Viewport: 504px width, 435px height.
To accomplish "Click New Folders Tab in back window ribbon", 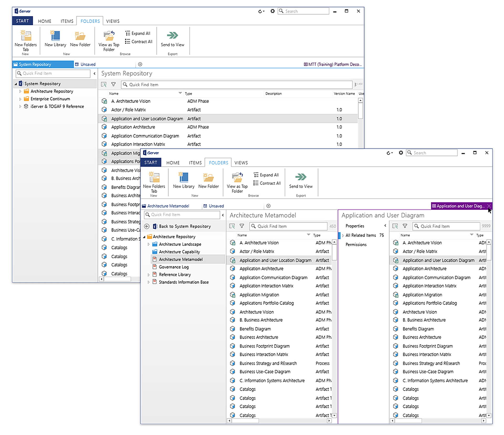I will point(26,41).
